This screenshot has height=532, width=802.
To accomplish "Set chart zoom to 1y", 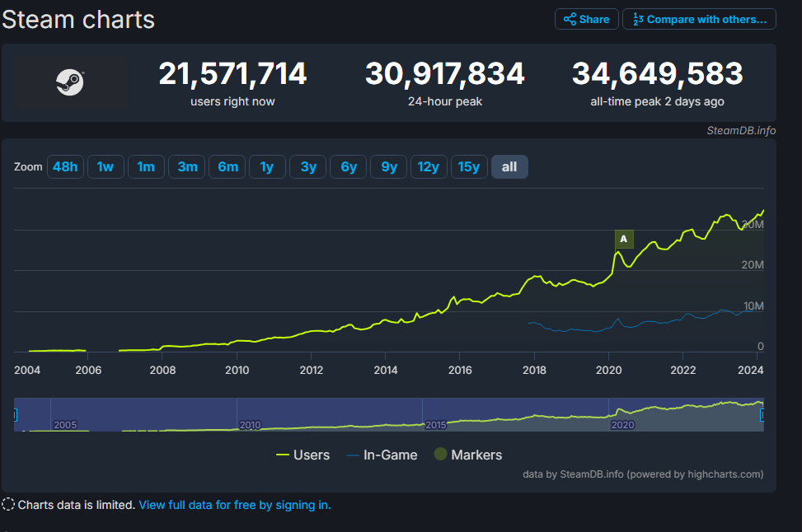I will point(268,166).
